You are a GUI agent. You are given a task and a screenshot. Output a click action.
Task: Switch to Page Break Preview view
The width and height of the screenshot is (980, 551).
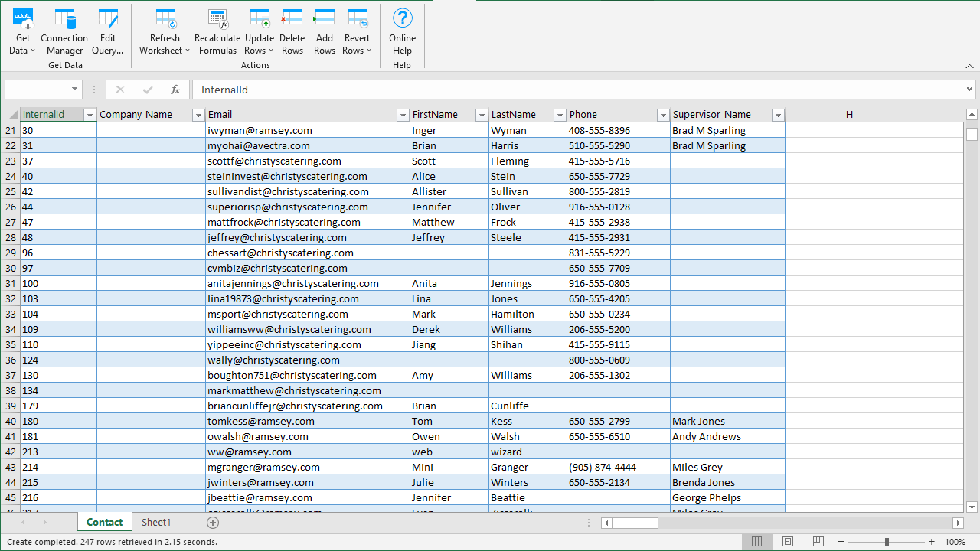click(x=818, y=542)
